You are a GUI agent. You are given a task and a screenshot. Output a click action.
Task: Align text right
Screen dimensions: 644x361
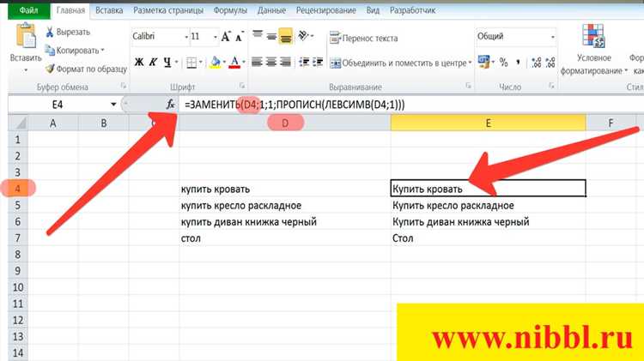pos(285,63)
